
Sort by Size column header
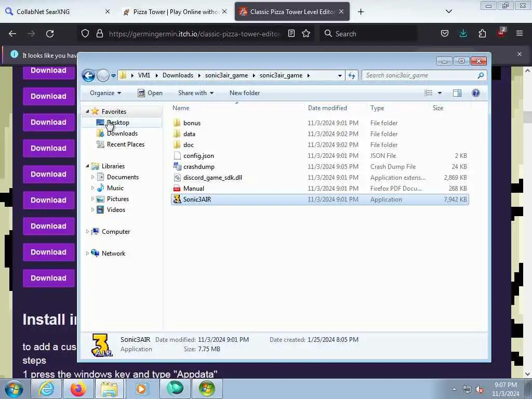[x=437, y=108]
